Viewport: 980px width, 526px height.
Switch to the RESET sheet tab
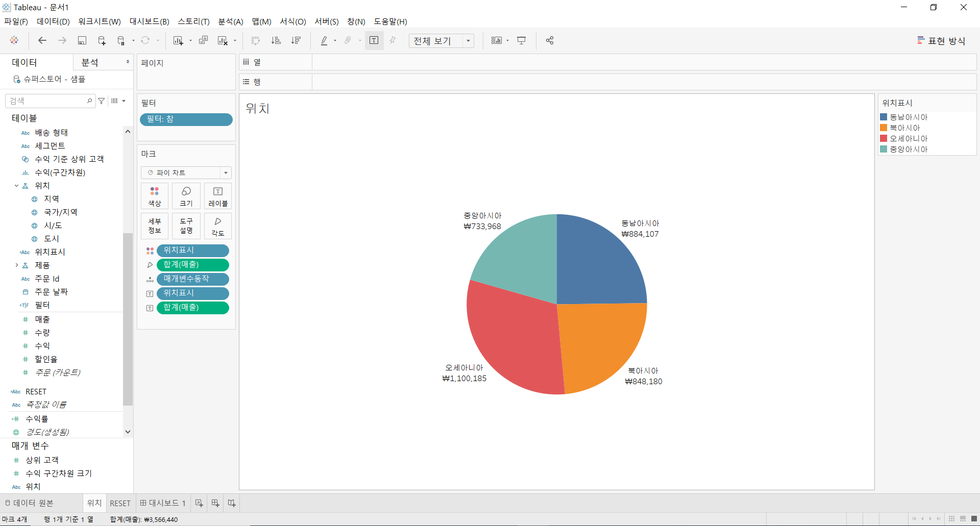[120, 503]
